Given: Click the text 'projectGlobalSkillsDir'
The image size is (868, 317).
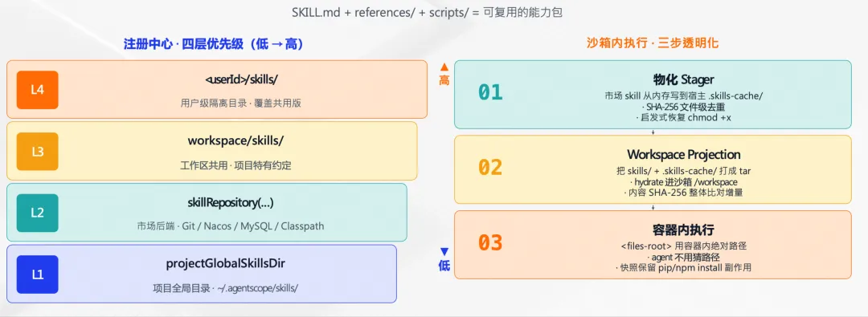Looking at the screenshot, I should pyautogui.click(x=226, y=263).
